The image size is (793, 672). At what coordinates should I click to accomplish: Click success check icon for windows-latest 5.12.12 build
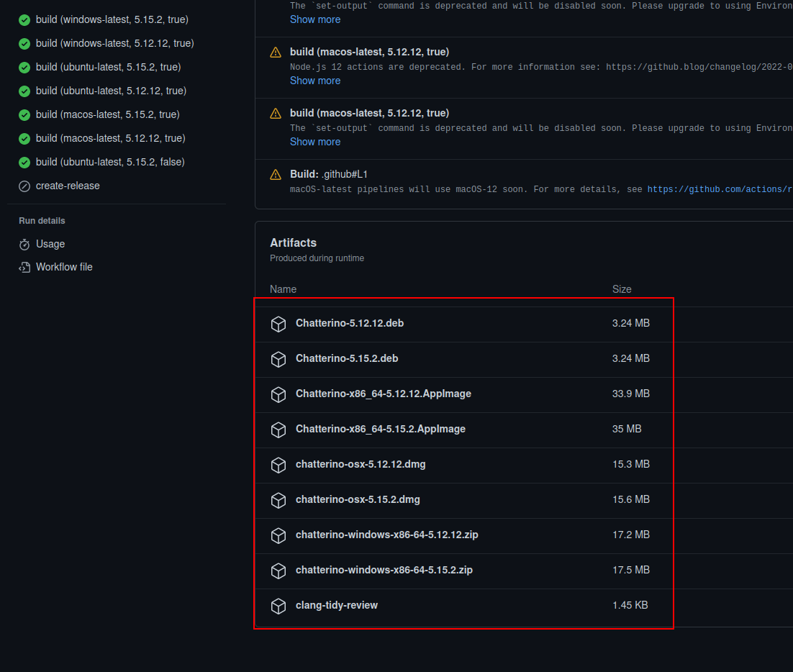24,44
